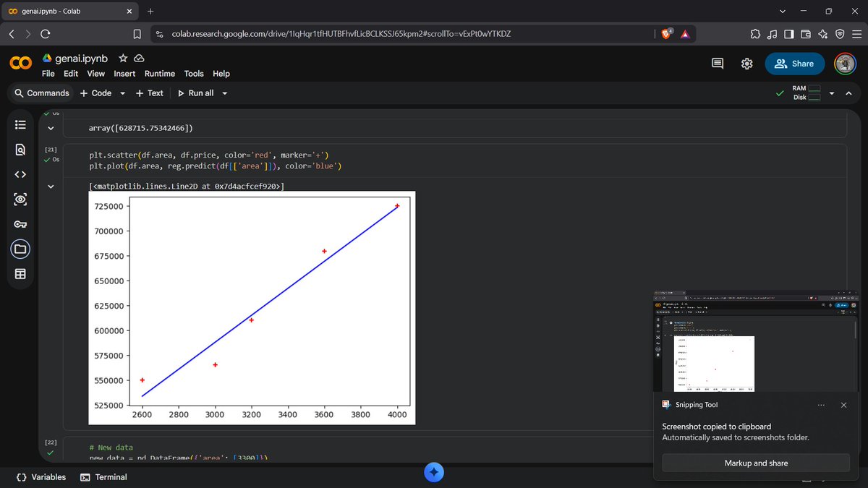Image resolution: width=868 pixels, height=488 pixels.
Task: Dismiss the Snipping Tool notification
Action: point(843,405)
